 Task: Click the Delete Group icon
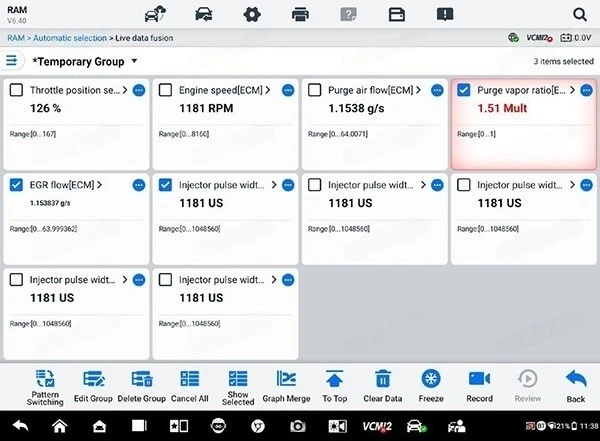click(x=141, y=379)
